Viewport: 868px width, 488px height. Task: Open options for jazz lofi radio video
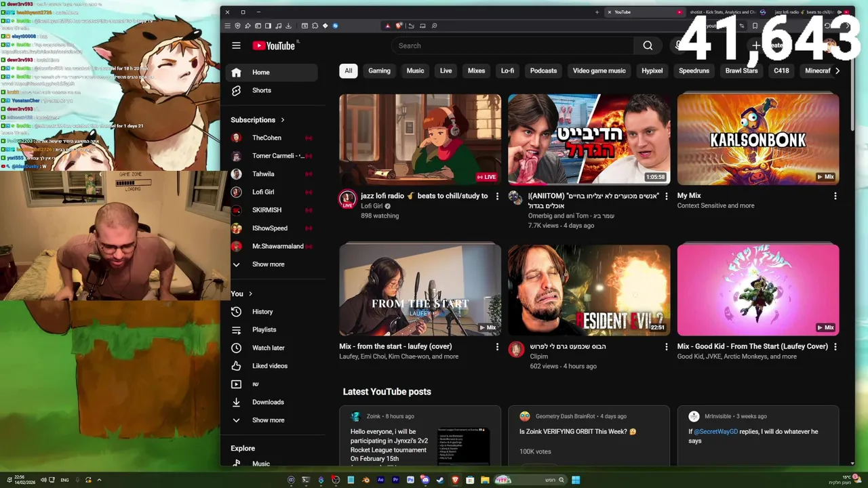[x=497, y=196]
